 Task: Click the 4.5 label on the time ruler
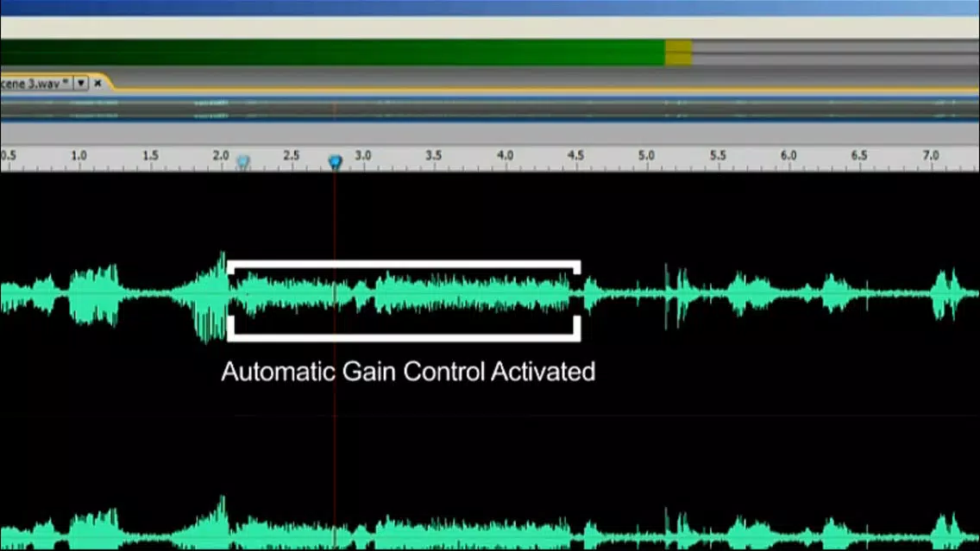click(x=575, y=155)
